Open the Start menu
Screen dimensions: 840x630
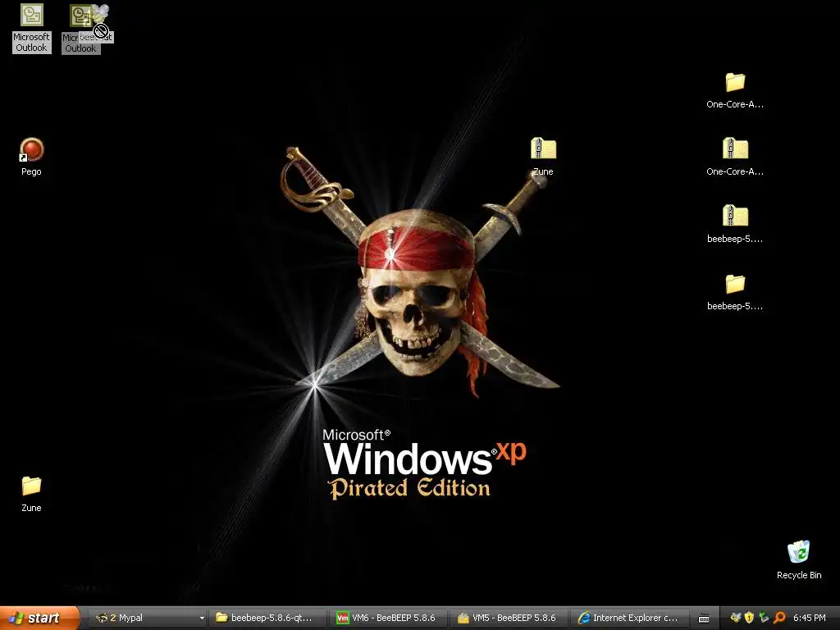click(x=39, y=618)
